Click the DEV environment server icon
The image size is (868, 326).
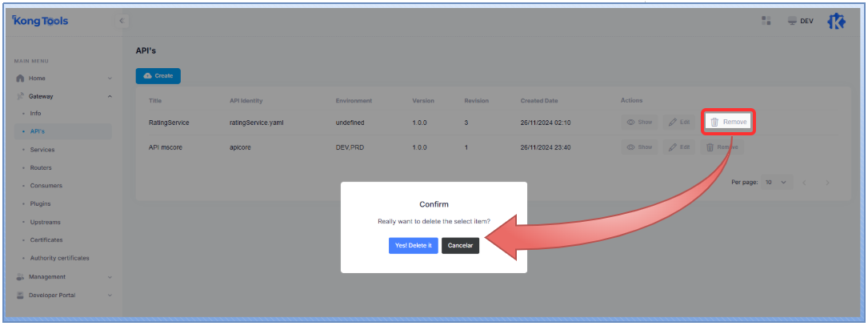tap(793, 21)
